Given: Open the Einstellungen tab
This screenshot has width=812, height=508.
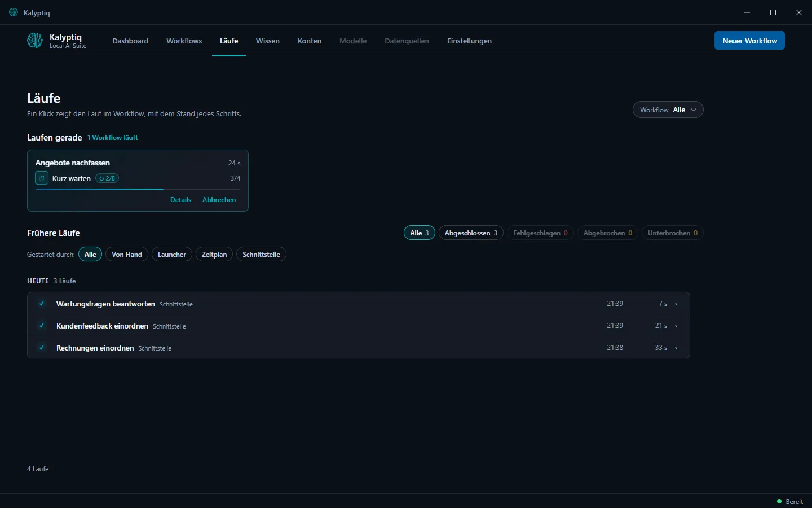Looking at the screenshot, I should coord(469,41).
